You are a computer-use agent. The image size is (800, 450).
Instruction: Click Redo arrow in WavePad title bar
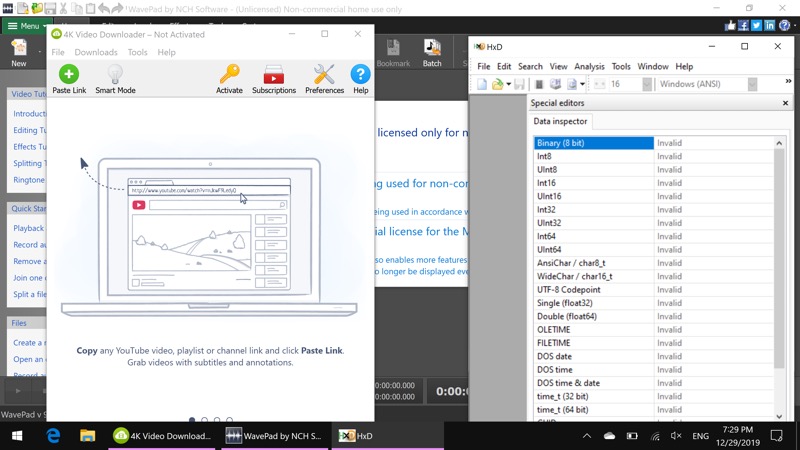(x=117, y=8)
